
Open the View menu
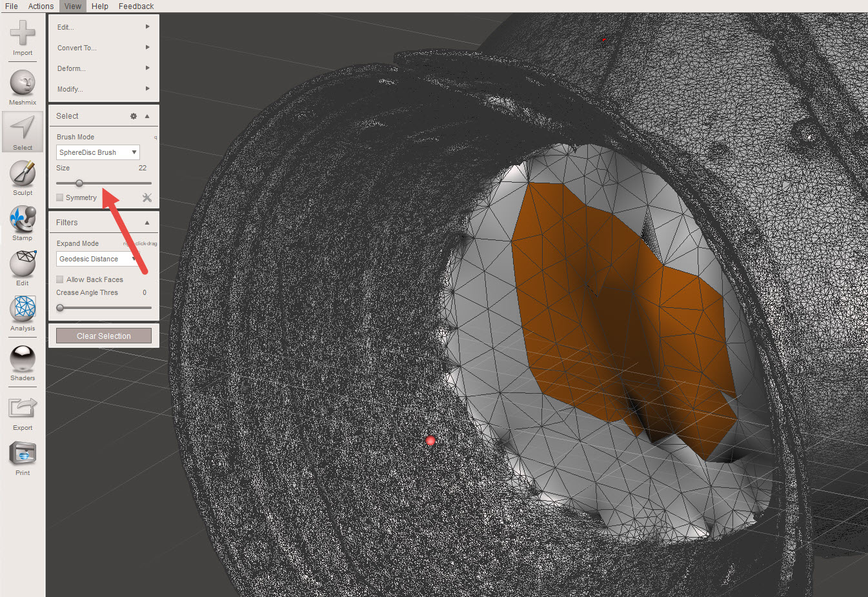73,6
